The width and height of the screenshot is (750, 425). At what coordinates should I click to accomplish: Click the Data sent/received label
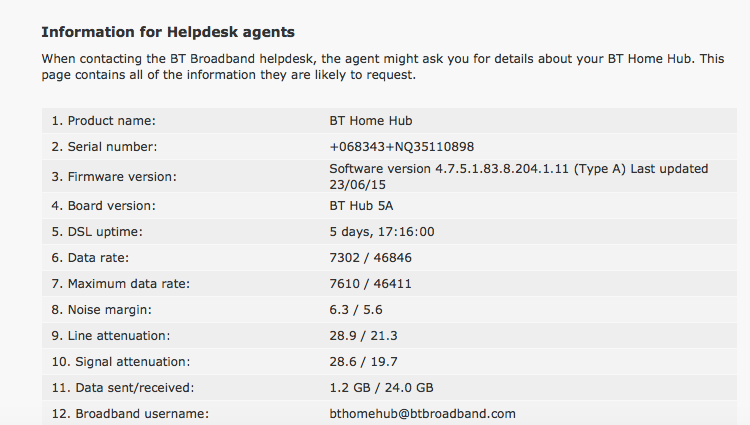pyautogui.click(x=123, y=388)
